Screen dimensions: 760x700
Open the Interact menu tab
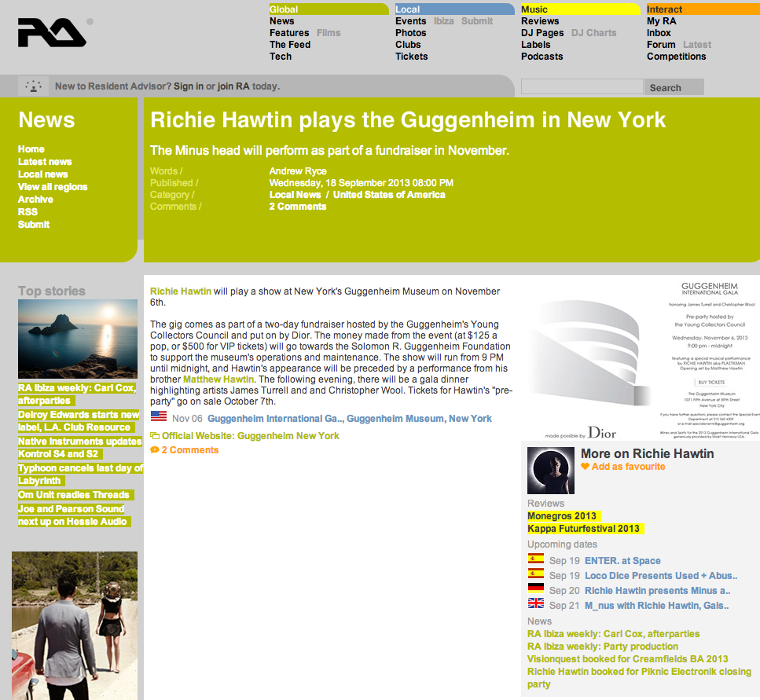703,9
